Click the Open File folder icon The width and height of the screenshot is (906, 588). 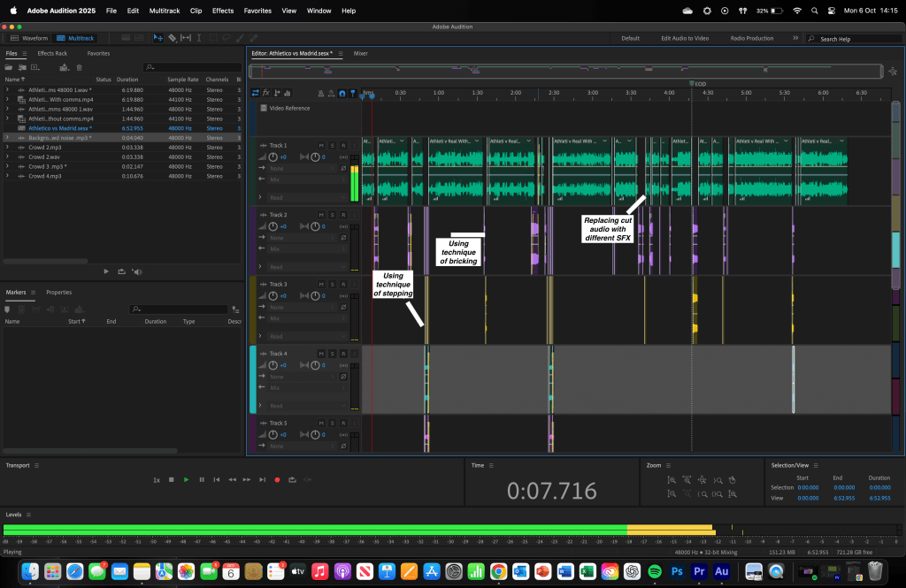coord(10,67)
